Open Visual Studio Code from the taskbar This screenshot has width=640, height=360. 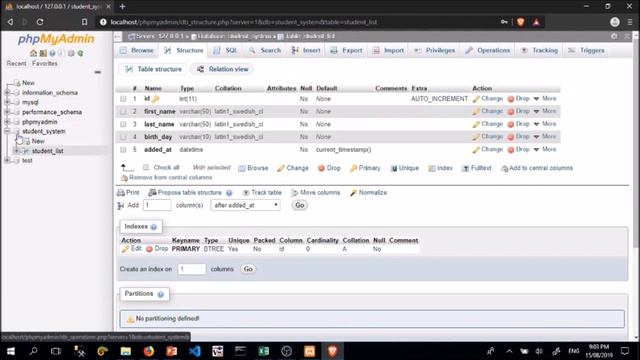click(195, 351)
